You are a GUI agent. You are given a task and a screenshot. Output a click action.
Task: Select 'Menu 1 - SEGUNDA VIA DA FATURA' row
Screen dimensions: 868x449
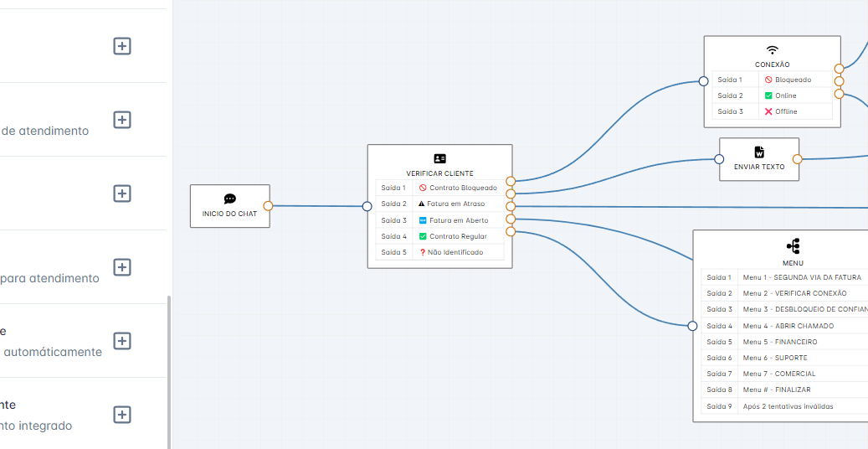tap(801, 277)
